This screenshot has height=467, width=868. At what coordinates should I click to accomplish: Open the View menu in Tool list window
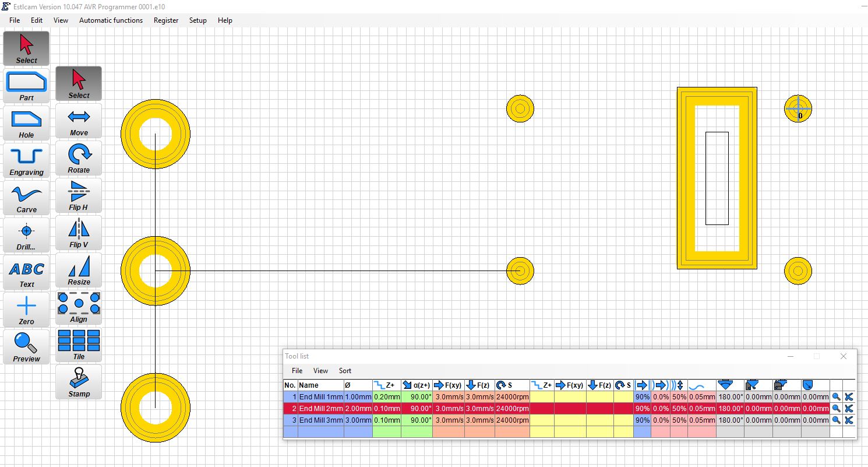point(320,371)
